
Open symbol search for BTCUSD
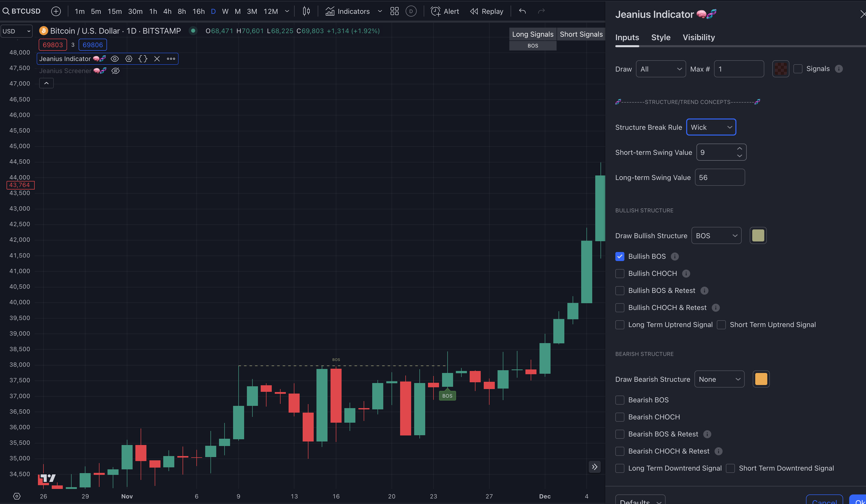coord(21,11)
